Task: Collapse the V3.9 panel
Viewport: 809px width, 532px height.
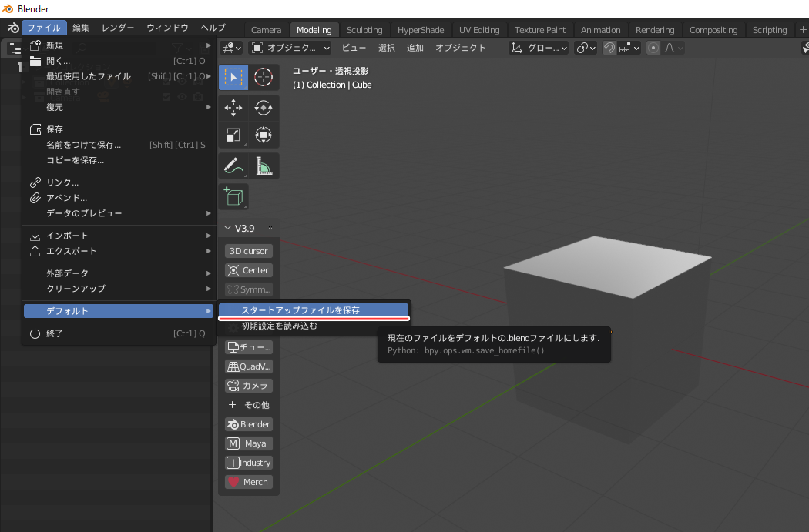Action: (x=228, y=228)
